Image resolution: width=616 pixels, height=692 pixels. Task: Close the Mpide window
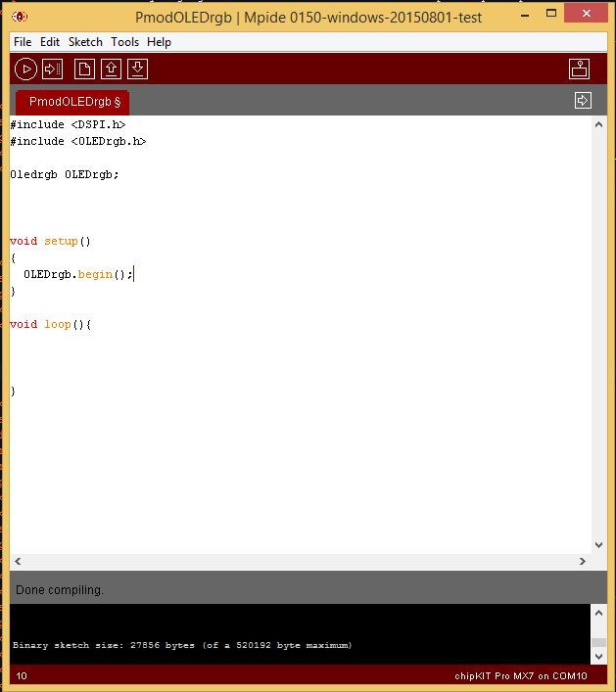586,14
